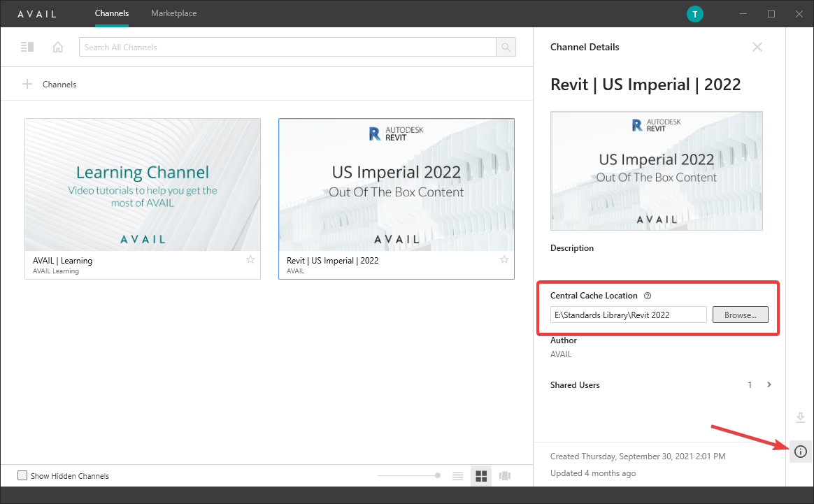The width and height of the screenshot is (814, 504).
Task: Click the download icon in right strip
Action: (801, 417)
